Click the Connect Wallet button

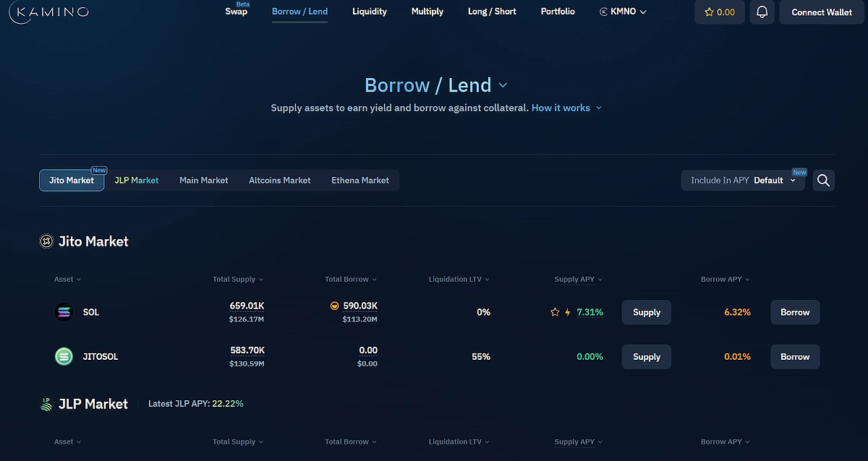(x=822, y=12)
